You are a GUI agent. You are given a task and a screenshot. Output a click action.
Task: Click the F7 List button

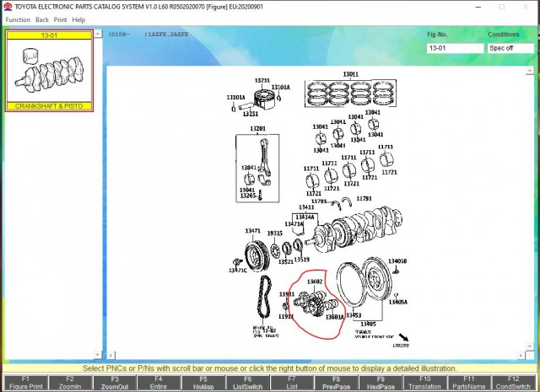click(x=292, y=383)
